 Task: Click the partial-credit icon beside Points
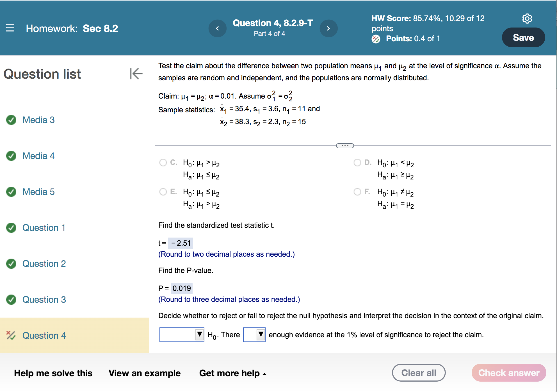point(376,39)
